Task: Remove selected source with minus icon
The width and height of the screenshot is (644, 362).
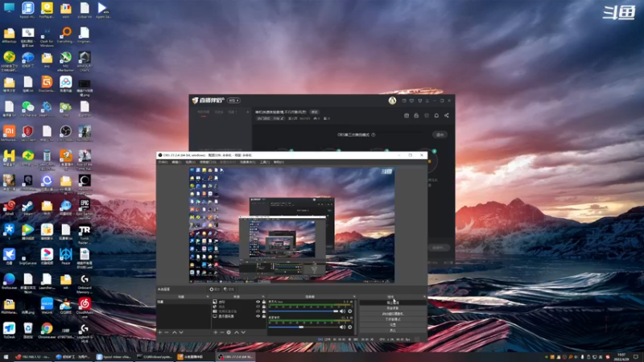Action: pos(222,332)
